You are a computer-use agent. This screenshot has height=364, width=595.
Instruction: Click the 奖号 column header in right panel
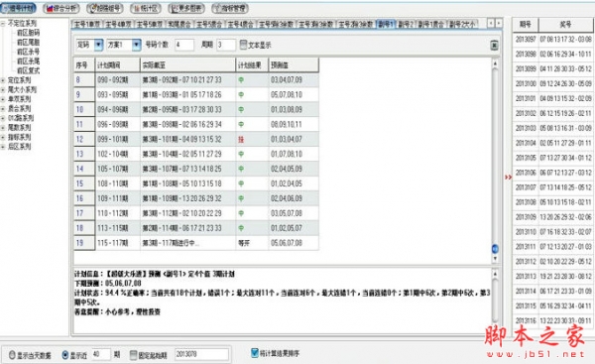pyautogui.click(x=565, y=25)
